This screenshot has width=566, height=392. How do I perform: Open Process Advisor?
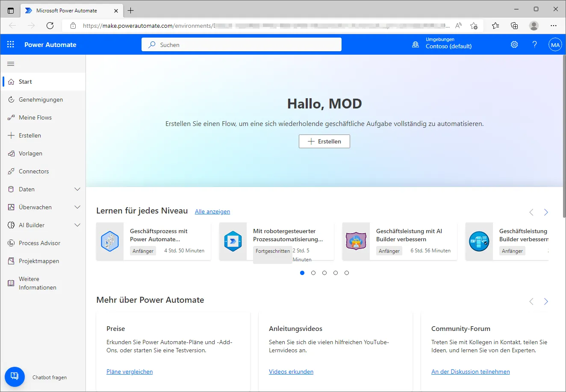[43, 243]
